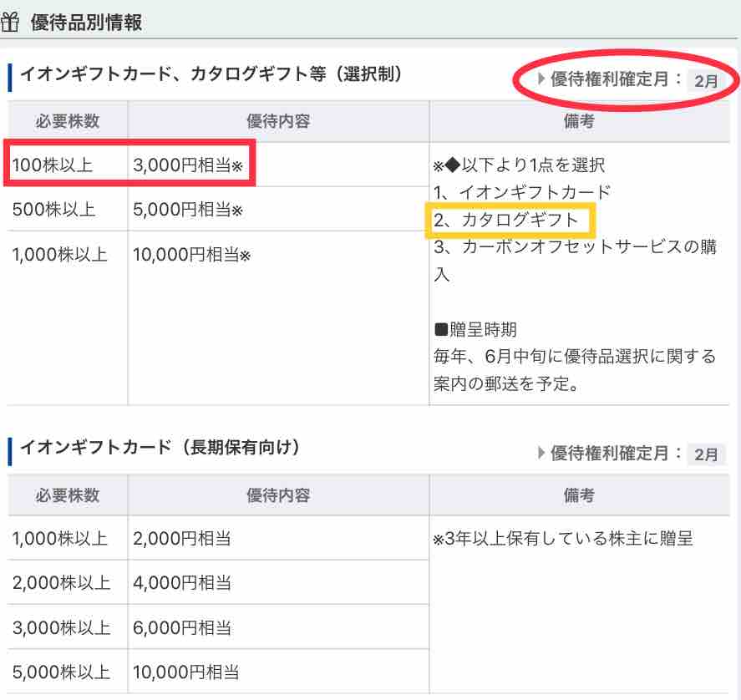
Task: Click the 必要株数 header of the 長期保有向け table
Action: (x=68, y=495)
